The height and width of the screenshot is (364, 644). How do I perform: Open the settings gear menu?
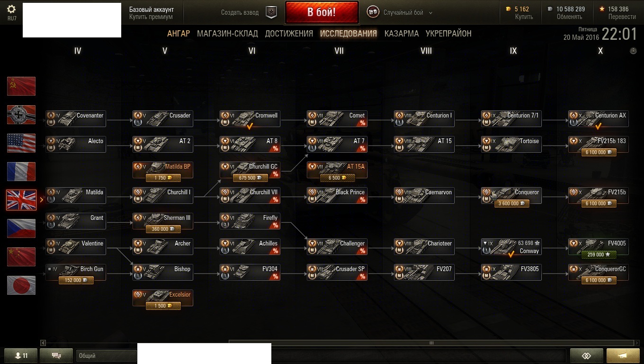click(11, 9)
